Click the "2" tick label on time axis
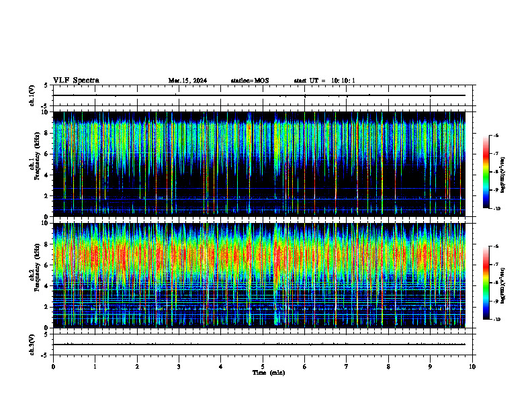The image size is (532, 411). [x=137, y=367]
